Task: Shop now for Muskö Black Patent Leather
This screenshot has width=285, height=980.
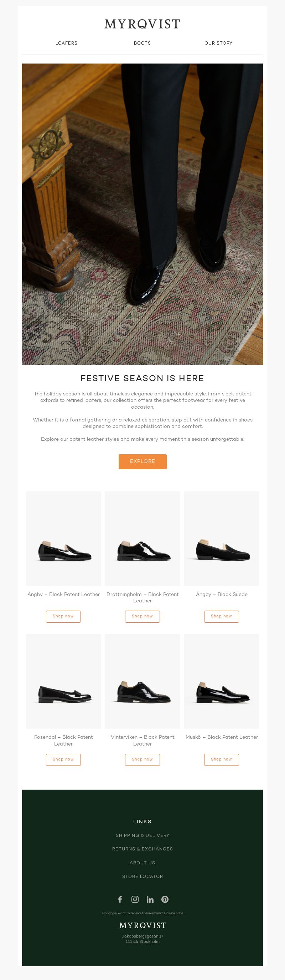Action: 222,759
